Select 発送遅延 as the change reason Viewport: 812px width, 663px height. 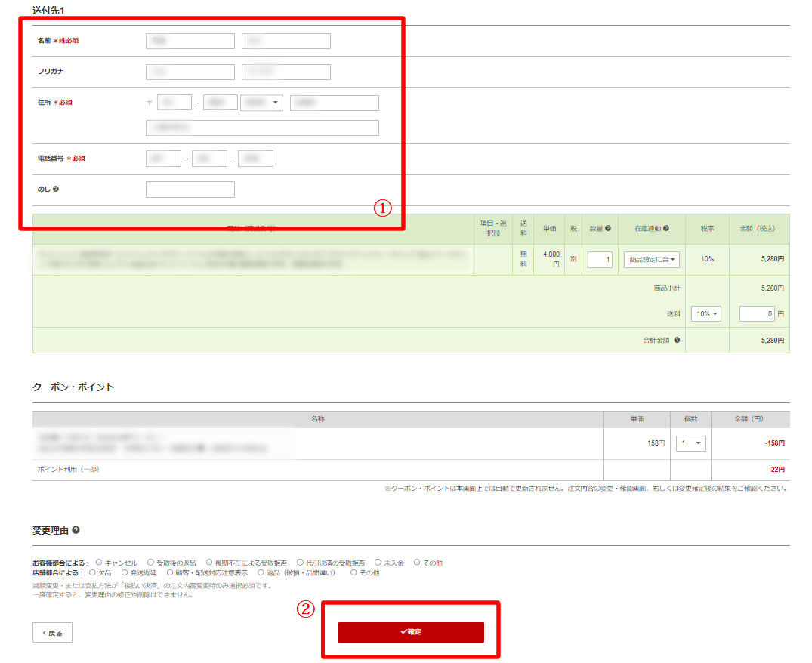[125, 573]
